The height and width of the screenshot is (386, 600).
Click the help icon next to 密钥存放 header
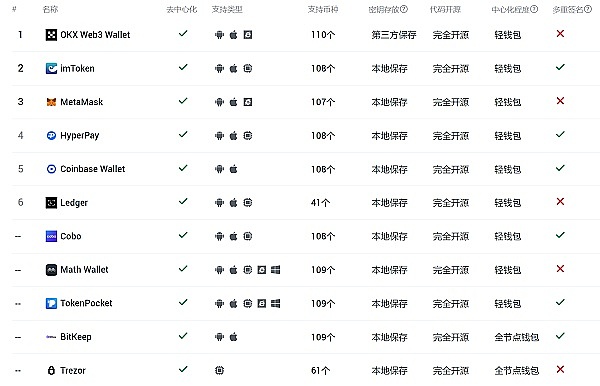(x=404, y=9)
